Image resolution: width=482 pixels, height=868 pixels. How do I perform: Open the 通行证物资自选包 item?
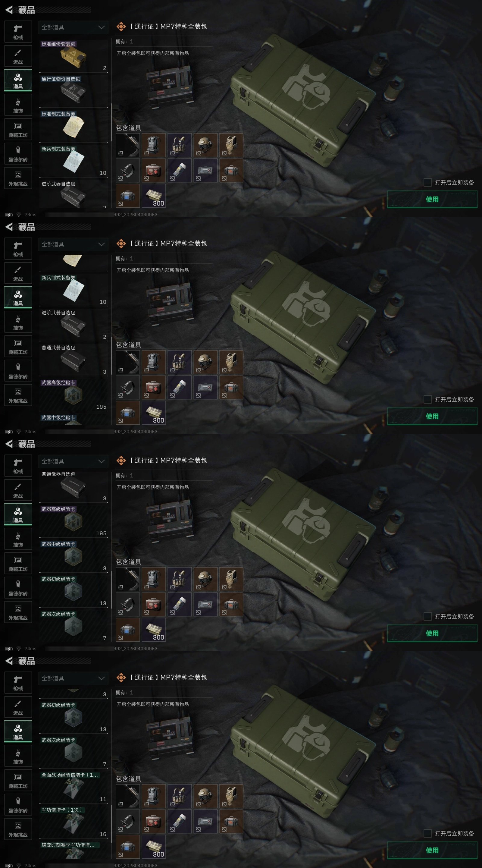click(74, 91)
